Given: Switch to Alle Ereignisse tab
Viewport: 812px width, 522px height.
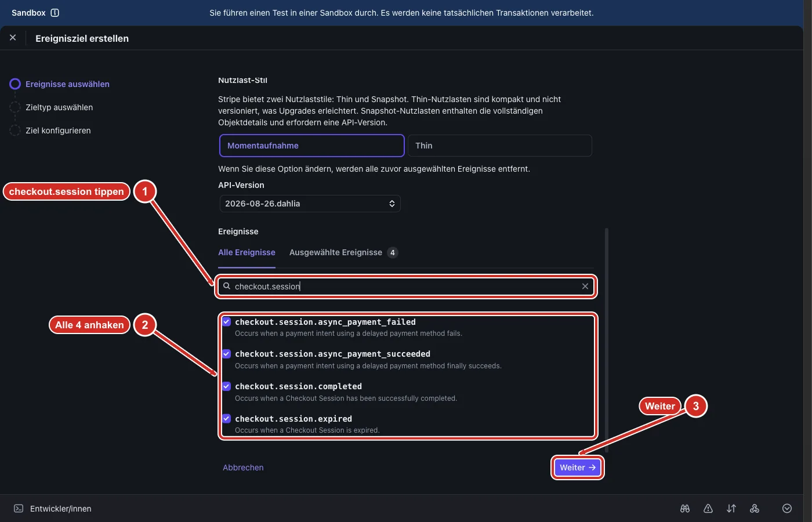Looking at the screenshot, I should (x=246, y=252).
